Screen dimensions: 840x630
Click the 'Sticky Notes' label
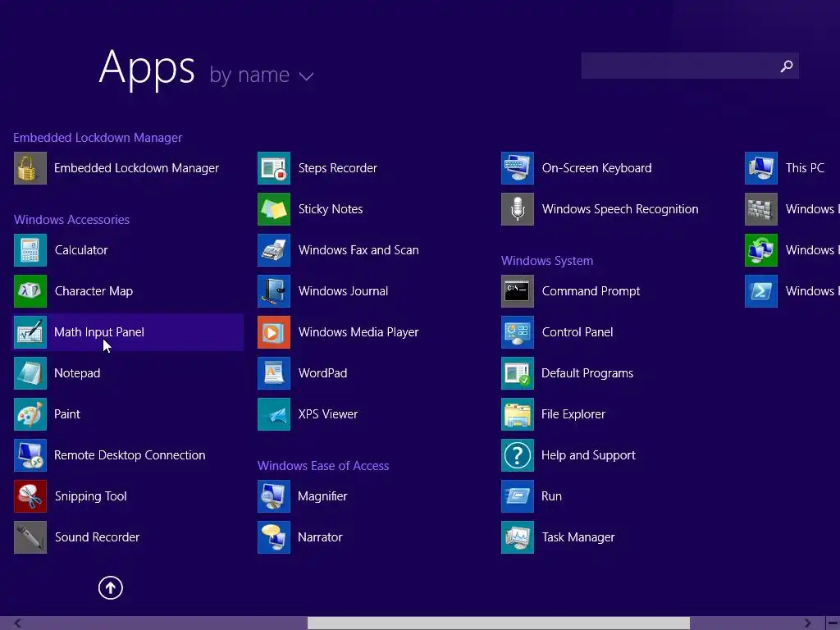(331, 209)
